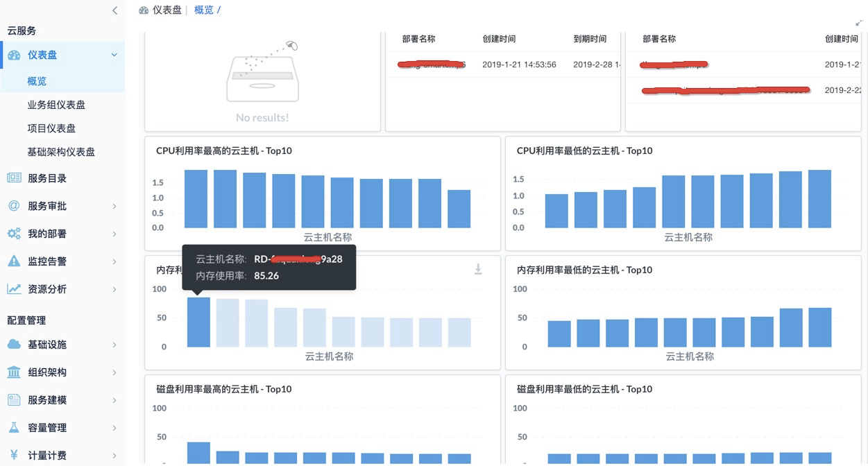Select 概览 in the sidebar
This screenshot has height=466, width=868.
point(37,81)
